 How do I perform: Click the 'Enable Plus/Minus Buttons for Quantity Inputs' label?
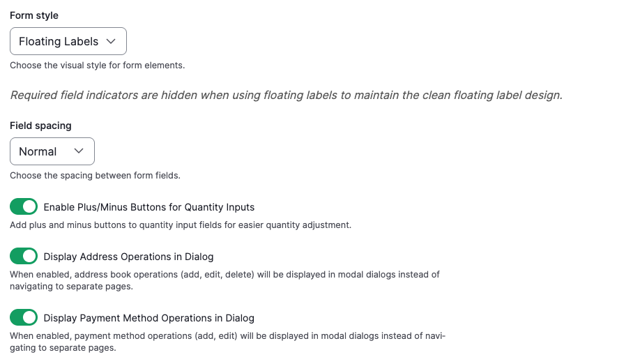(x=148, y=207)
